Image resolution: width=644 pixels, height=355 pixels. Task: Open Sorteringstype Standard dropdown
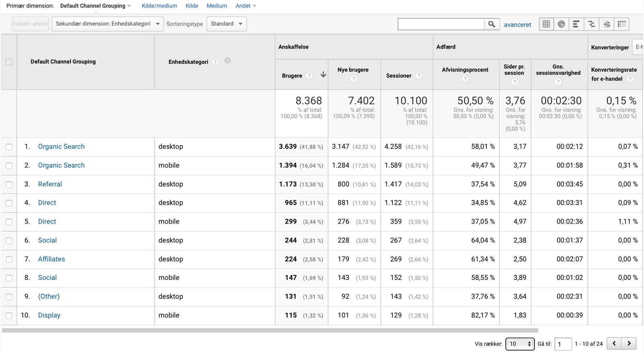(x=227, y=24)
